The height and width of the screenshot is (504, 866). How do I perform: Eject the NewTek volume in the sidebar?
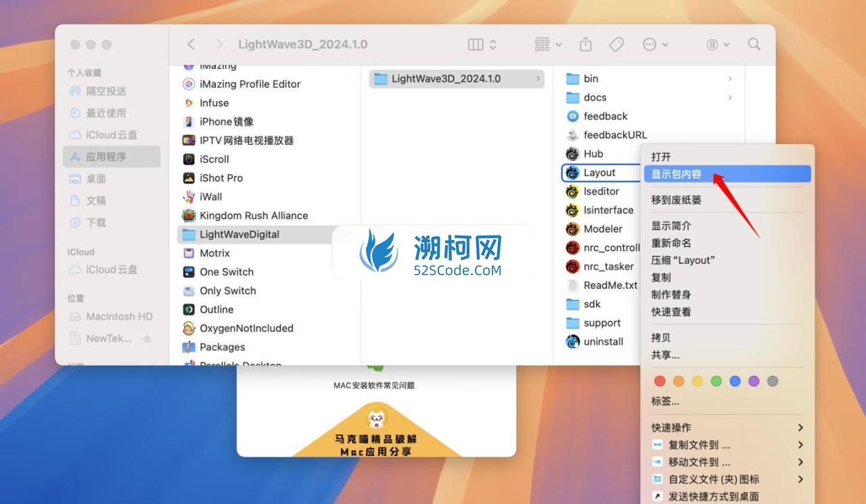pos(147,338)
